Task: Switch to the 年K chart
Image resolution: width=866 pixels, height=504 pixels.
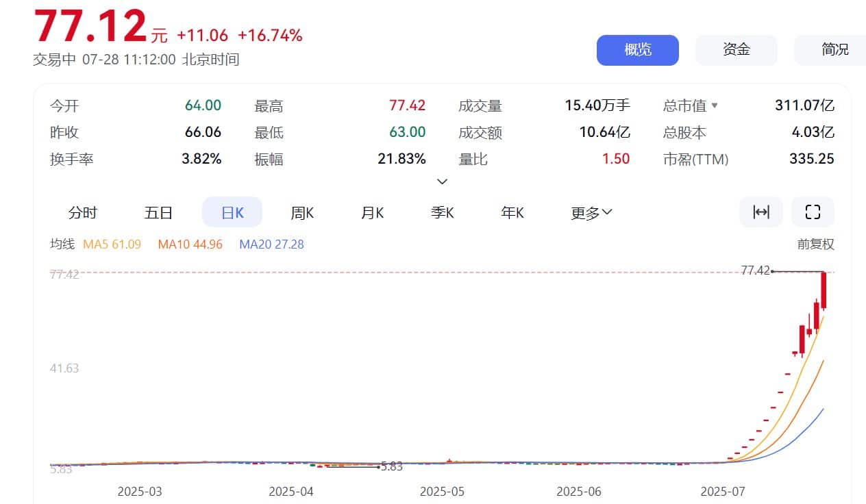Action: [512, 213]
